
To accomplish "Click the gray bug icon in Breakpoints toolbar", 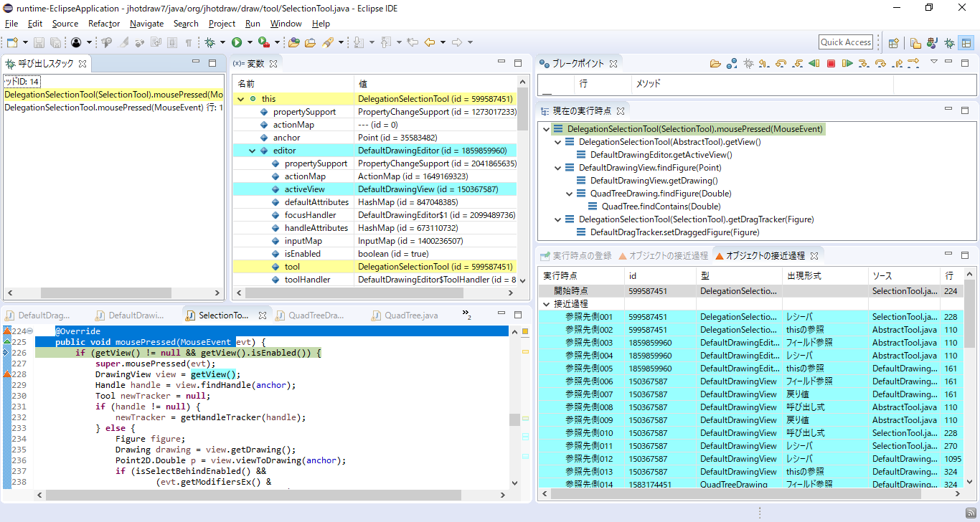I will pyautogui.click(x=748, y=63).
